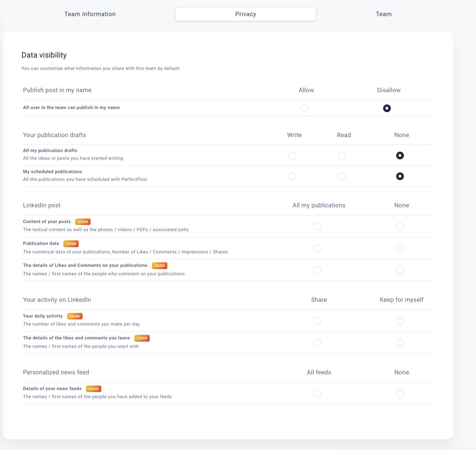Go to the Team tab
Image resolution: width=476 pixels, height=450 pixels.
click(383, 14)
